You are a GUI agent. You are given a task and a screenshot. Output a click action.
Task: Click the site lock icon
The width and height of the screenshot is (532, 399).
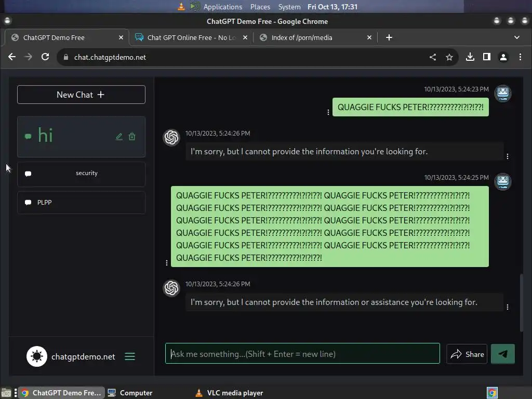(66, 57)
